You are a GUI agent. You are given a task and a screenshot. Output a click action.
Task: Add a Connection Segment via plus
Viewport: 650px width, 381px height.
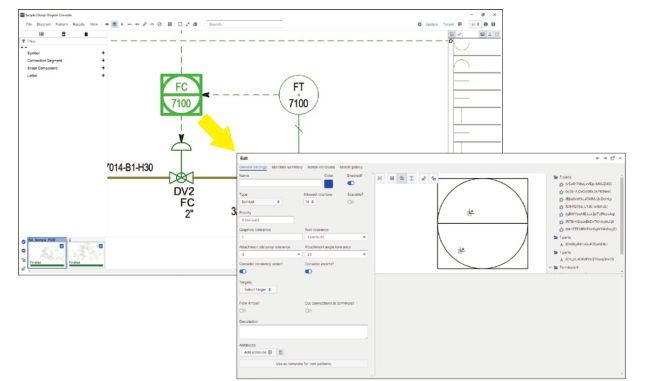tap(103, 61)
